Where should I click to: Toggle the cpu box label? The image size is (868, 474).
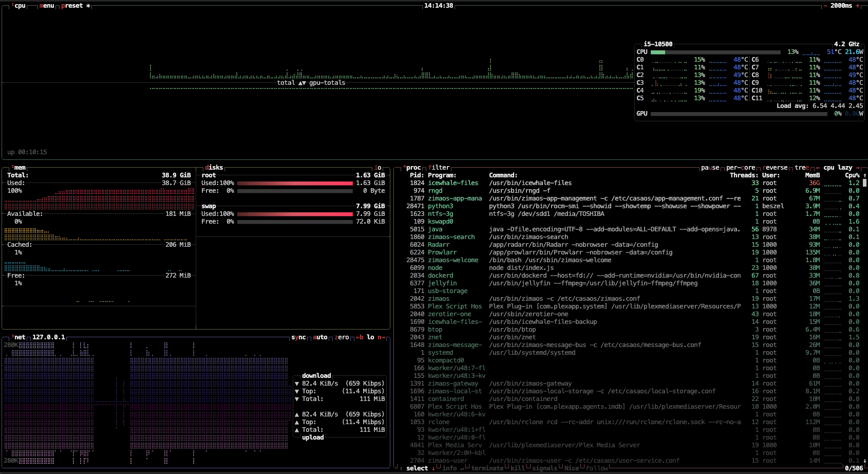click(18, 6)
